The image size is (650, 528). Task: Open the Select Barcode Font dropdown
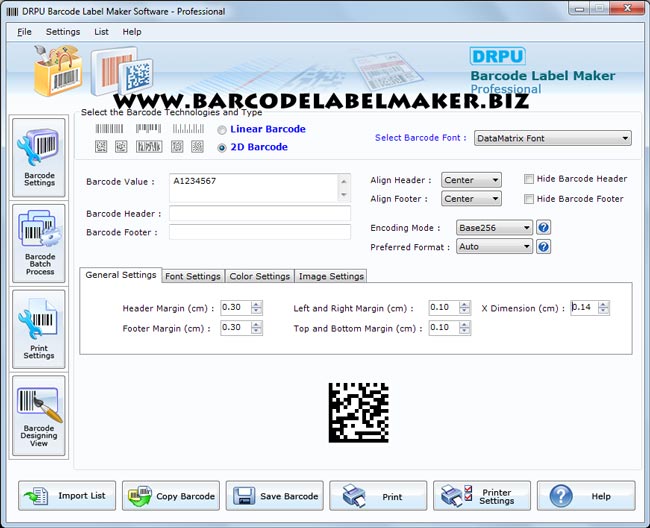click(553, 138)
